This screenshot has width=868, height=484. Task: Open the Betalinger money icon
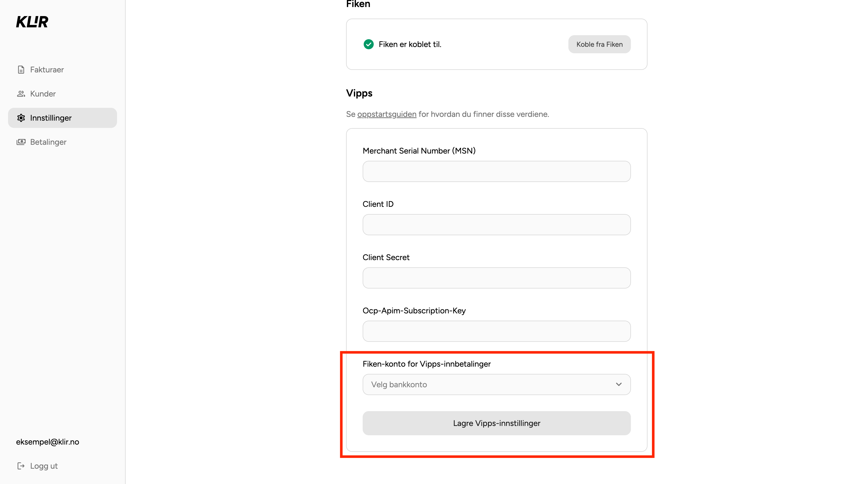(x=21, y=142)
